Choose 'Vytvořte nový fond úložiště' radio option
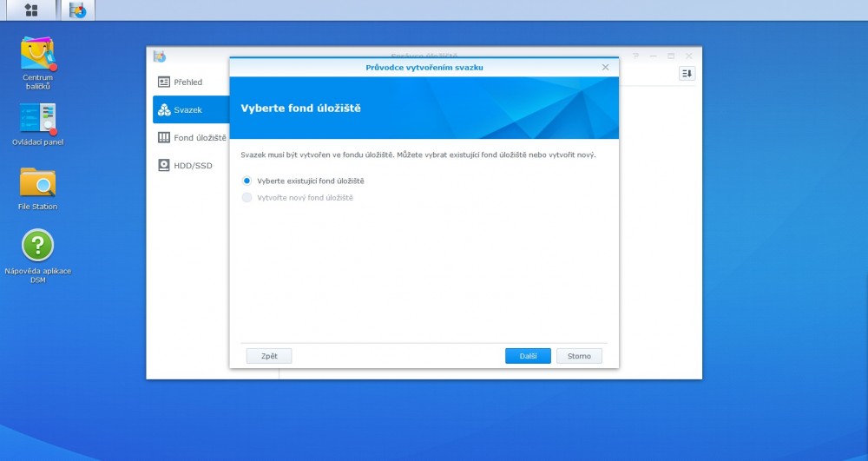The image size is (868, 461). point(247,198)
